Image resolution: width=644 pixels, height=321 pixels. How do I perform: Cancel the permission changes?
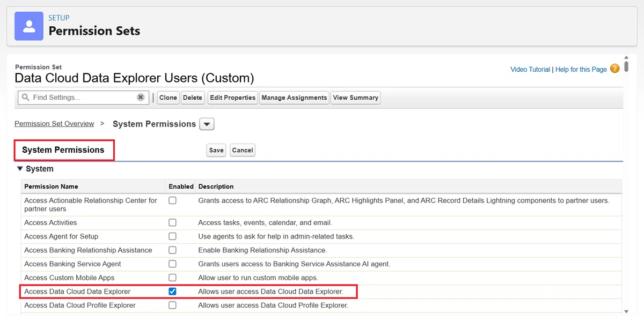[242, 150]
